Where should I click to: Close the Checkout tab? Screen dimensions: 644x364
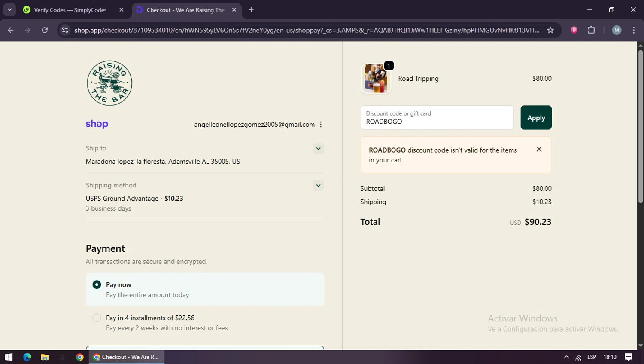coord(234,10)
